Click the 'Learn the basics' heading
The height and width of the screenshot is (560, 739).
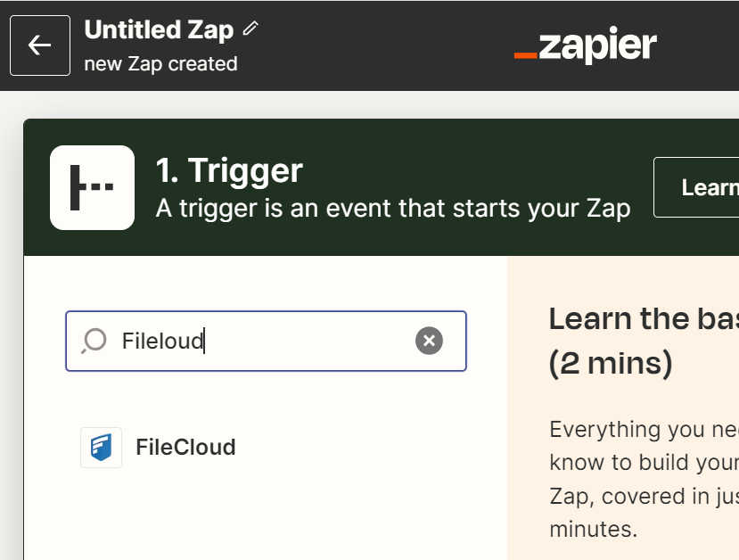[642, 318]
